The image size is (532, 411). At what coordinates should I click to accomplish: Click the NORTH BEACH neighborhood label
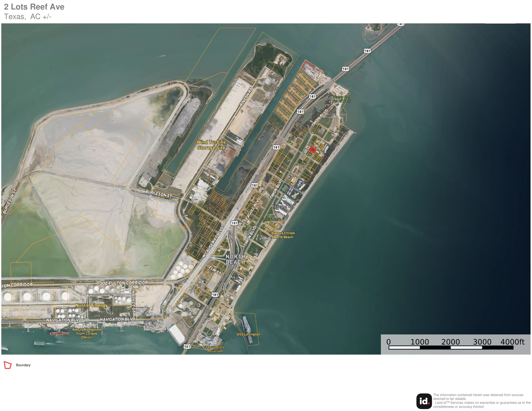pos(235,259)
